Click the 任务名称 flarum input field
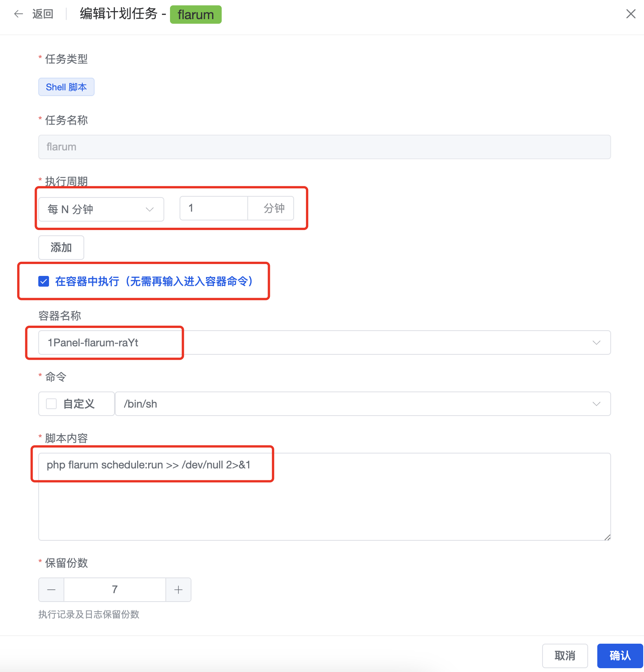Image resolution: width=644 pixels, height=672 pixels. [x=324, y=147]
